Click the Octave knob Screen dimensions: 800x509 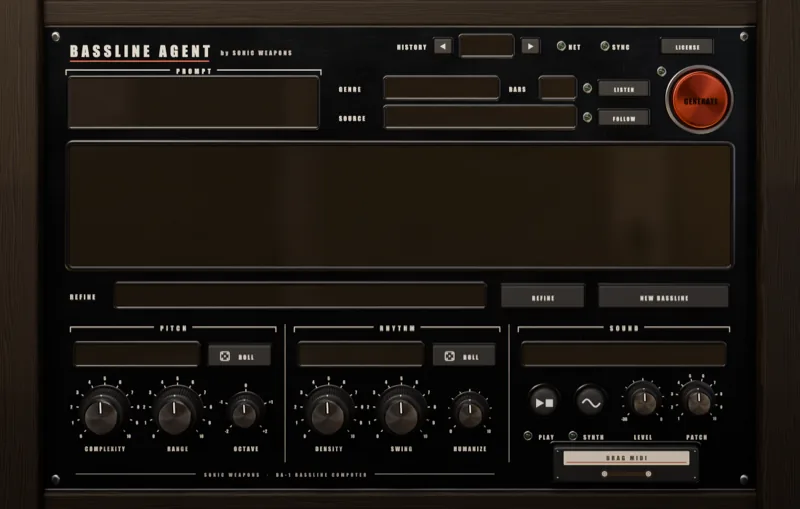245,412
